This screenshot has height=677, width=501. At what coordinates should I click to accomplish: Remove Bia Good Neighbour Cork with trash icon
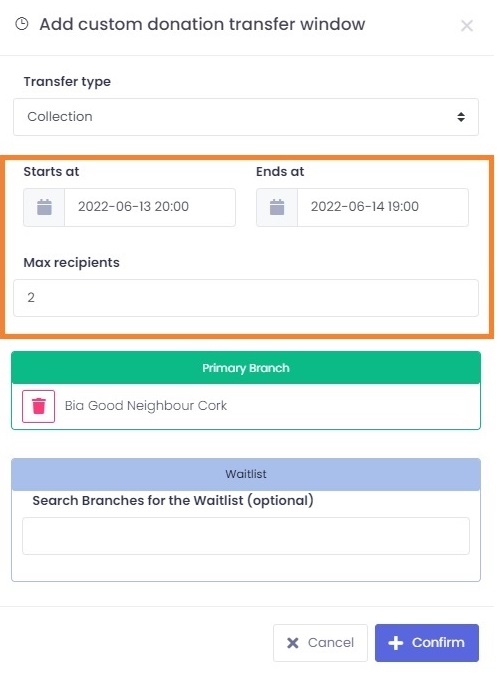38,406
